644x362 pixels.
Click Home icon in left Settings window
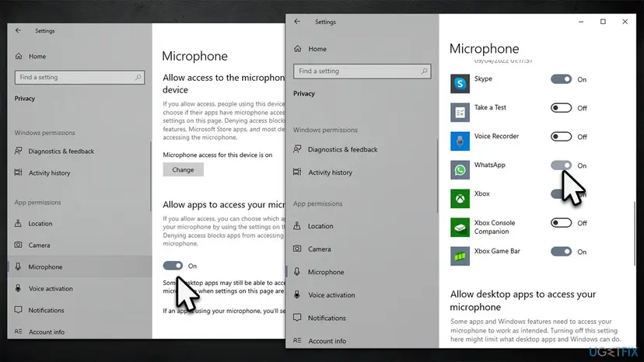(x=19, y=56)
